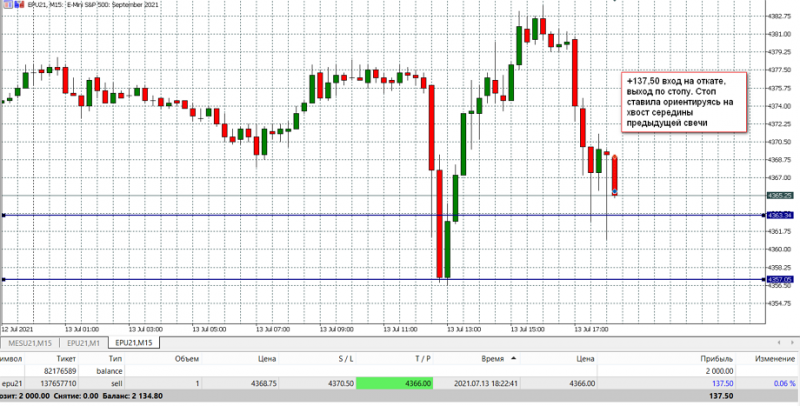Click the sell entry marker on the last candle
The height and width of the screenshot is (406, 800).
[x=615, y=157]
